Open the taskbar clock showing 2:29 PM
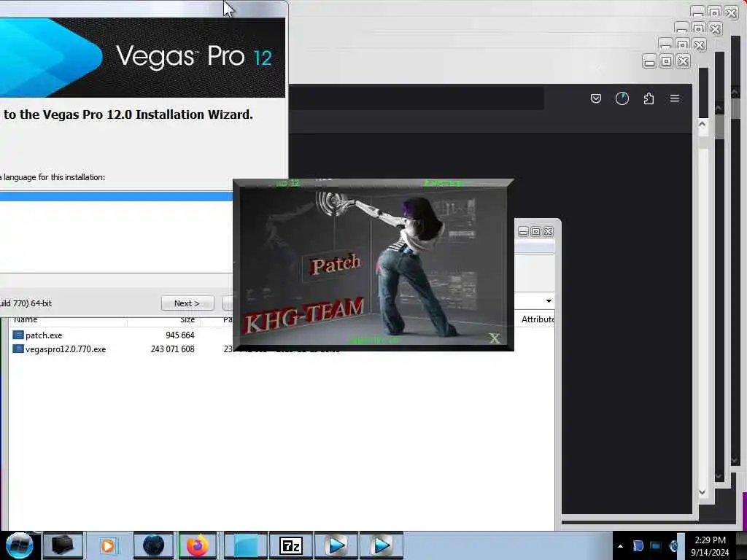The image size is (747, 560). pos(710,546)
